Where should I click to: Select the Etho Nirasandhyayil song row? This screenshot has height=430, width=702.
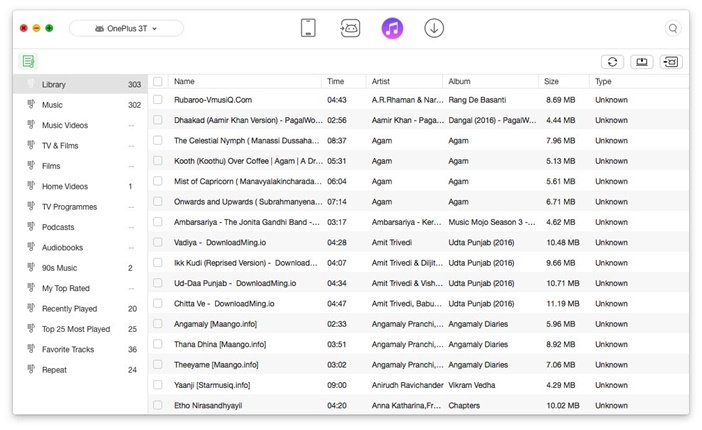pyautogui.click(x=419, y=405)
